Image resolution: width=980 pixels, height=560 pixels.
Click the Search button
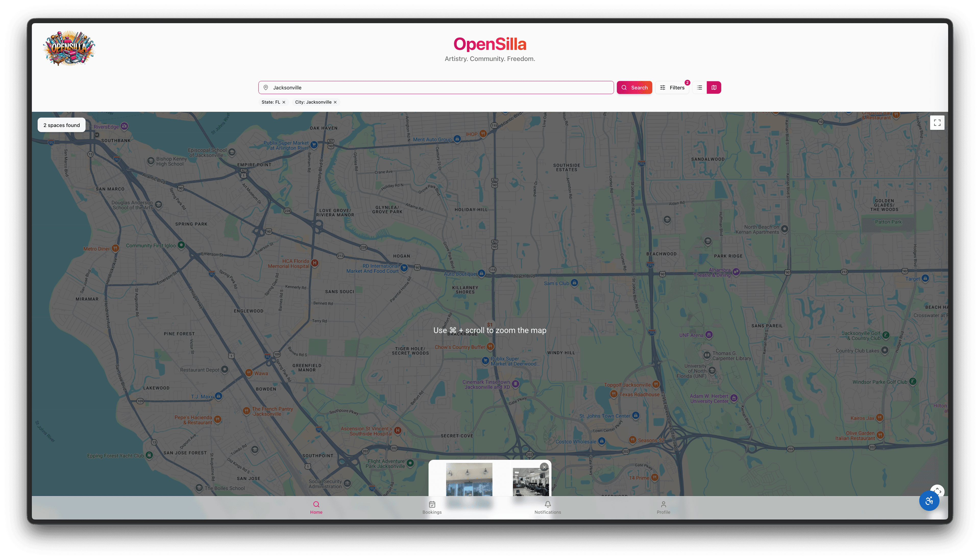pos(634,87)
